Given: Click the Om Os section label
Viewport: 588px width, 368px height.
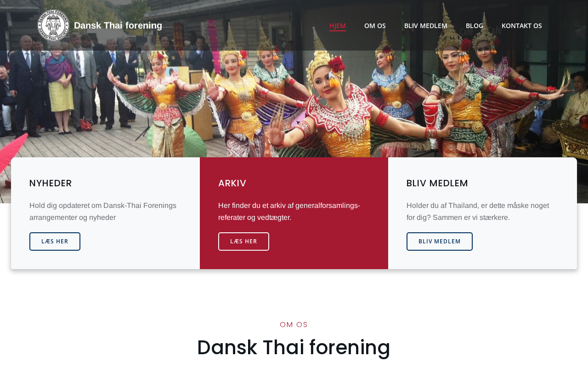Looking at the screenshot, I should (294, 324).
